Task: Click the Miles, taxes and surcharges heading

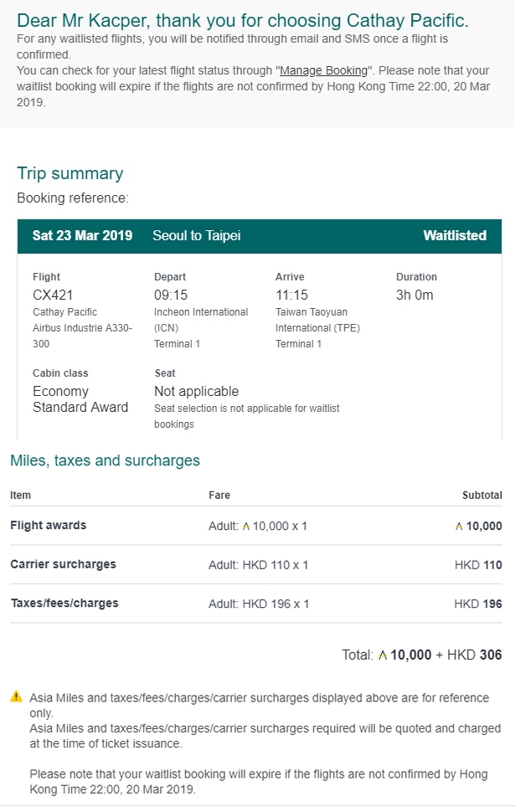Action: click(106, 460)
